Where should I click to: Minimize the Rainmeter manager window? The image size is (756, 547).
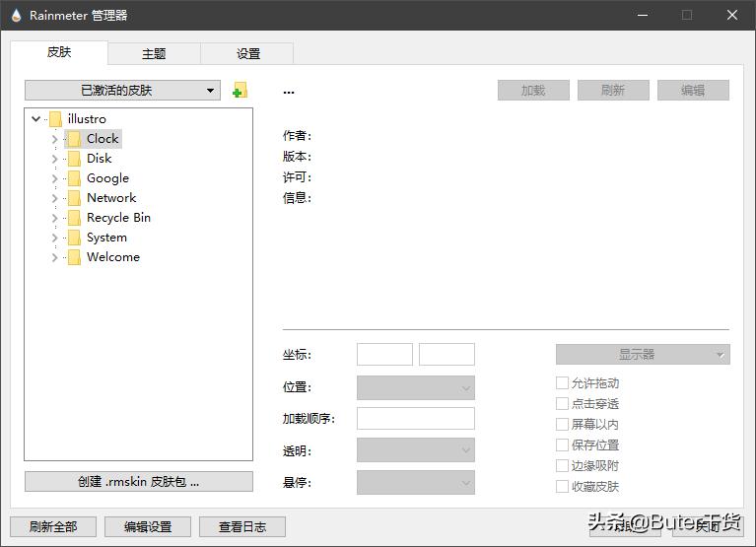(643, 16)
